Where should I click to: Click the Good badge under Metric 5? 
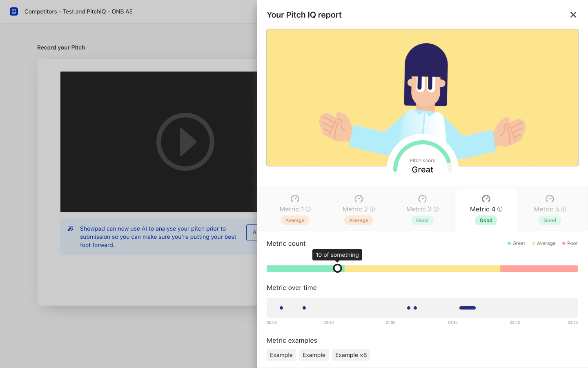(x=550, y=220)
